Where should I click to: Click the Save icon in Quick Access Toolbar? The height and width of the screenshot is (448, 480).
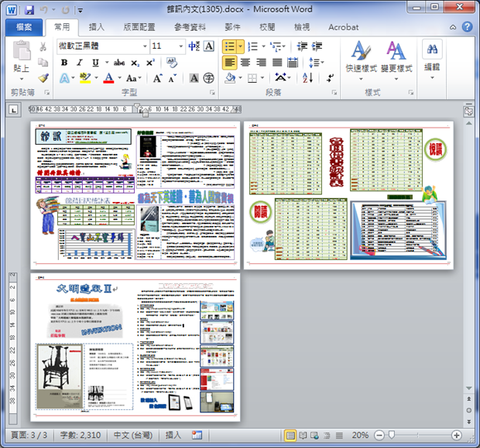tap(29, 10)
